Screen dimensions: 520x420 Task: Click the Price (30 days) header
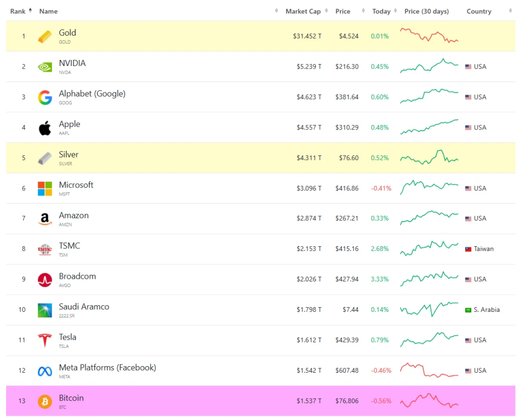[x=427, y=11]
